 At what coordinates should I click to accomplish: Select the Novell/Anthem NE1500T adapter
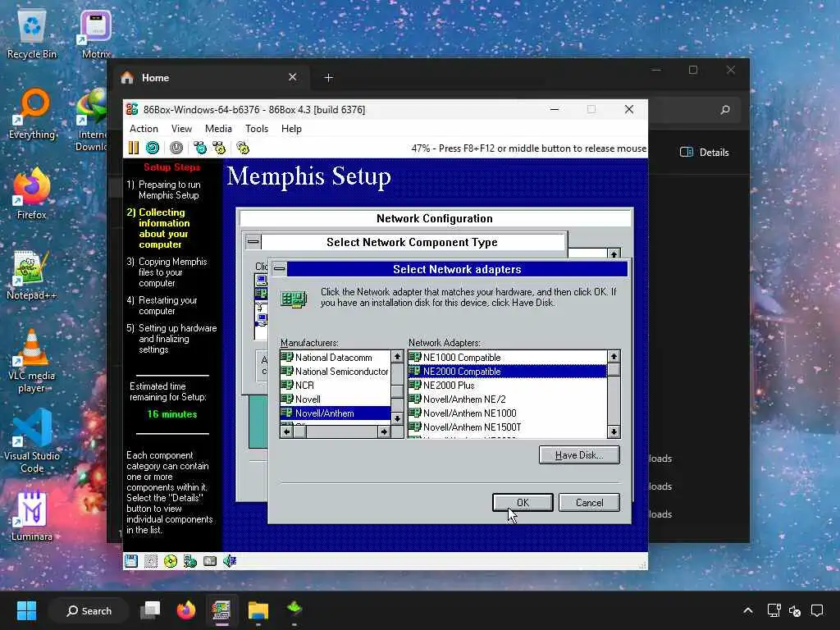coord(507,427)
